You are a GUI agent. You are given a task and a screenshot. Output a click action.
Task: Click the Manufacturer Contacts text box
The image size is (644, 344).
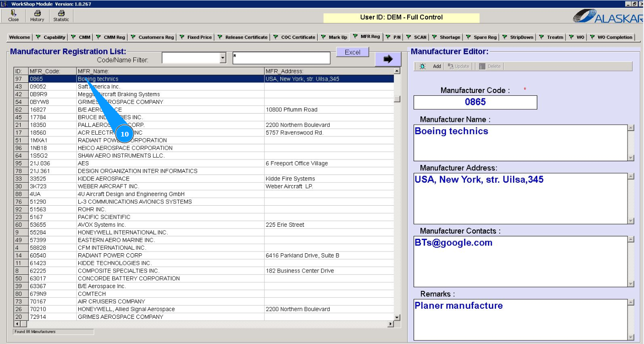click(x=520, y=262)
